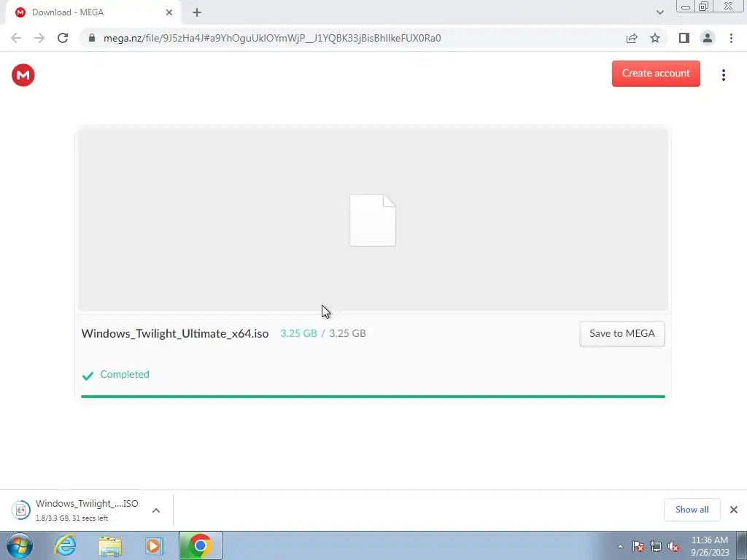Close the Download - MEGA tab
The image size is (747, 560).
[169, 12]
